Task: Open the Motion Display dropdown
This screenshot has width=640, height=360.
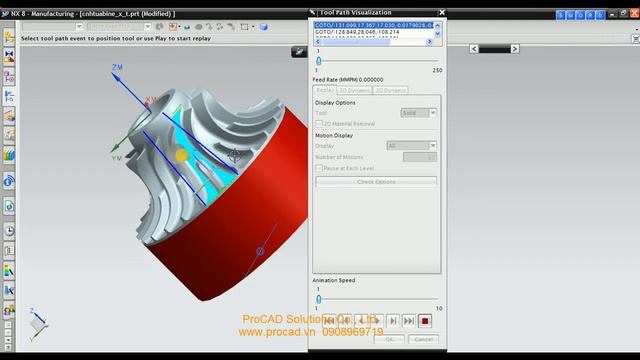Action: tap(433, 146)
